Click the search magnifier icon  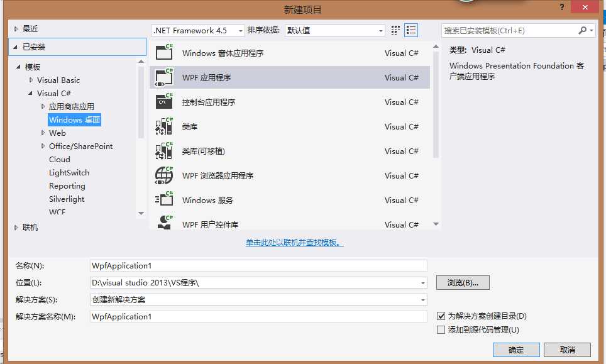[x=582, y=30]
